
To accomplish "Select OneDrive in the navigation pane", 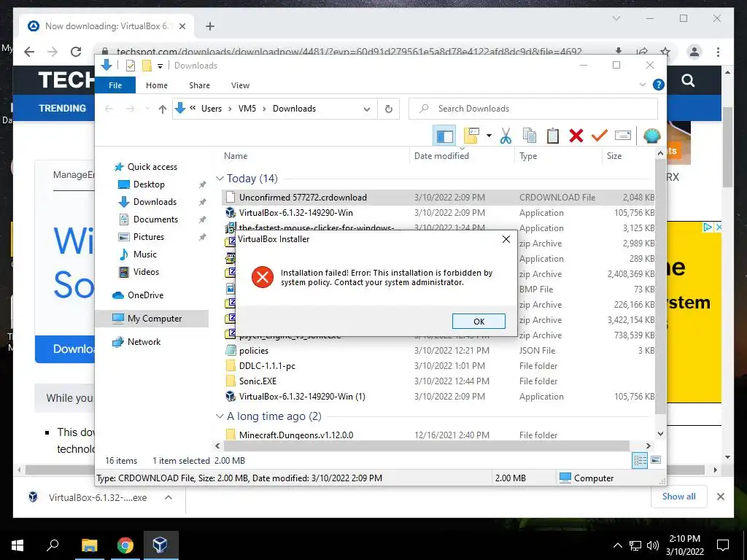I will point(145,295).
